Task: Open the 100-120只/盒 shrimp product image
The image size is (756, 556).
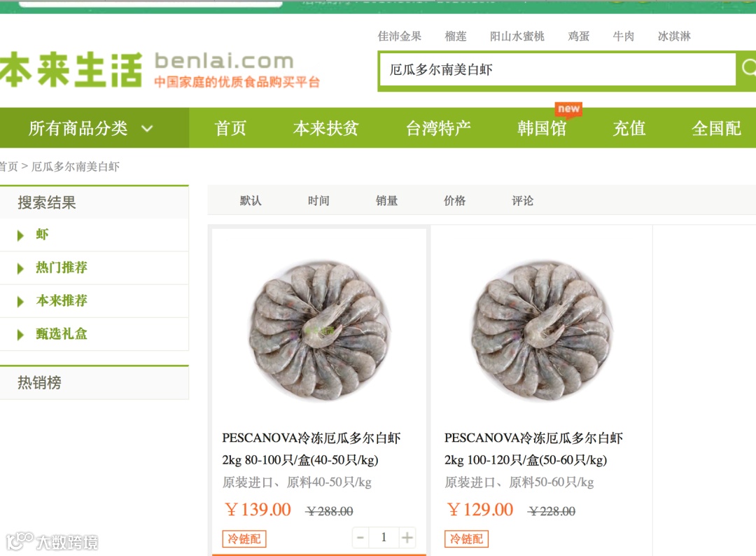Action: [541, 331]
